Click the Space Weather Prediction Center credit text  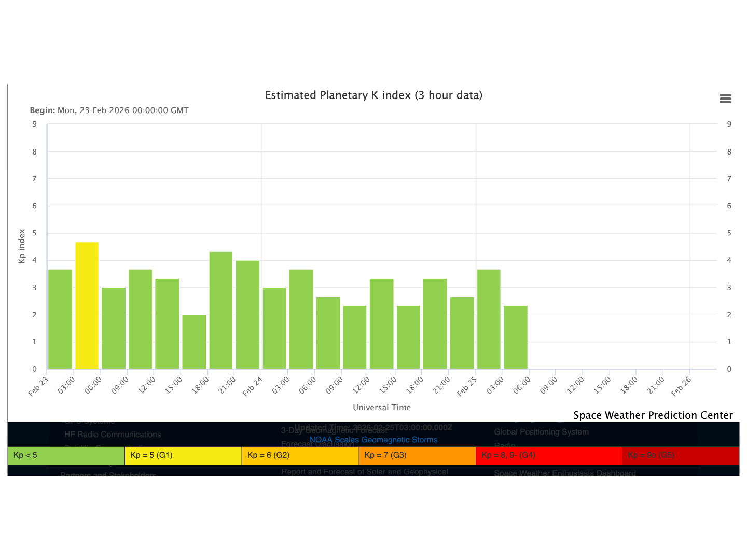pos(653,415)
